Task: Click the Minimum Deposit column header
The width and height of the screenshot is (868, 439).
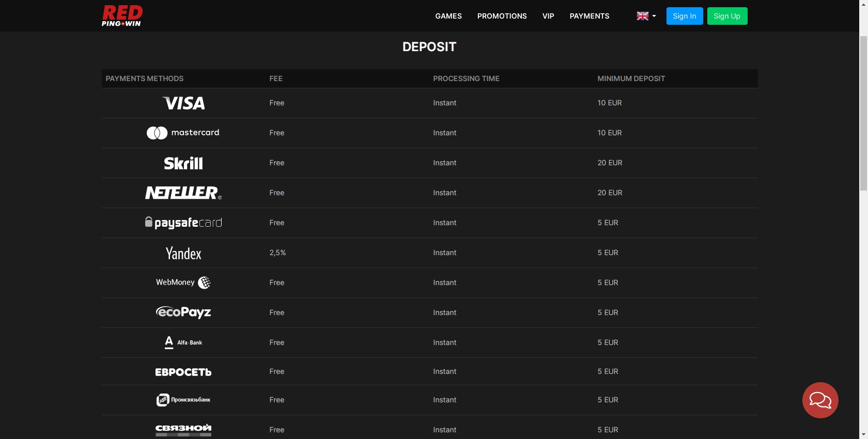Action: (x=631, y=79)
